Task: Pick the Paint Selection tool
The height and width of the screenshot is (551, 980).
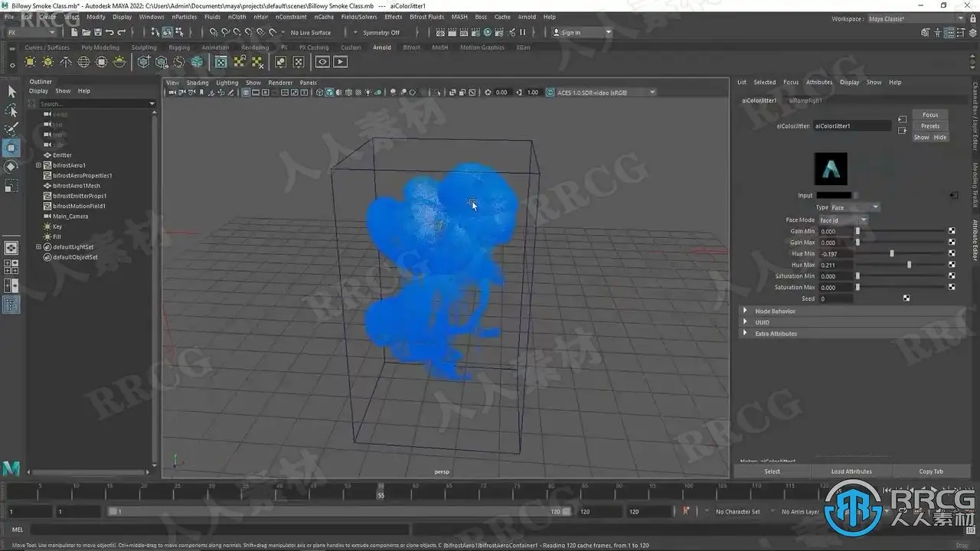Action: [11, 129]
